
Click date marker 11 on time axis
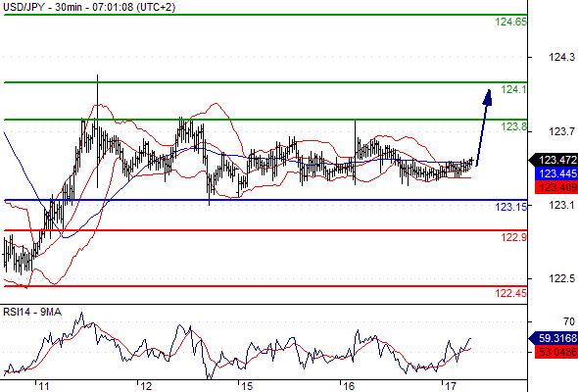pyautogui.click(x=44, y=386)
